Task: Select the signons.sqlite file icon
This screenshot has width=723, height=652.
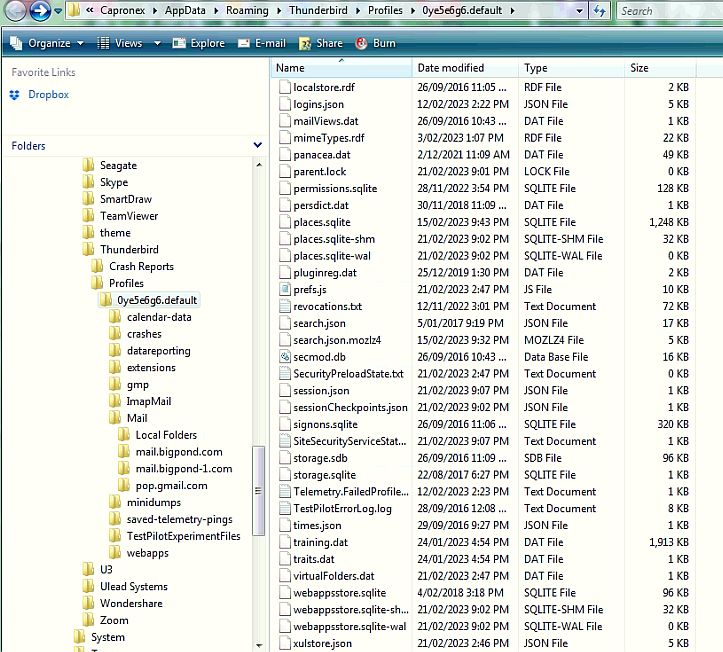Action: [x=285, y=424]
